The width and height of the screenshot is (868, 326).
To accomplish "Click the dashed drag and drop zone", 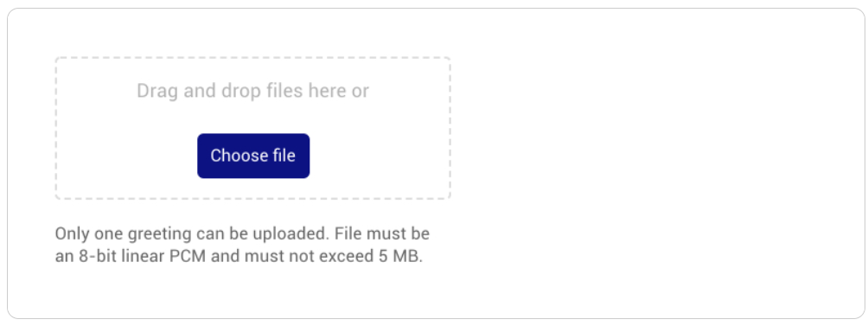I will [x=253, y=128].
